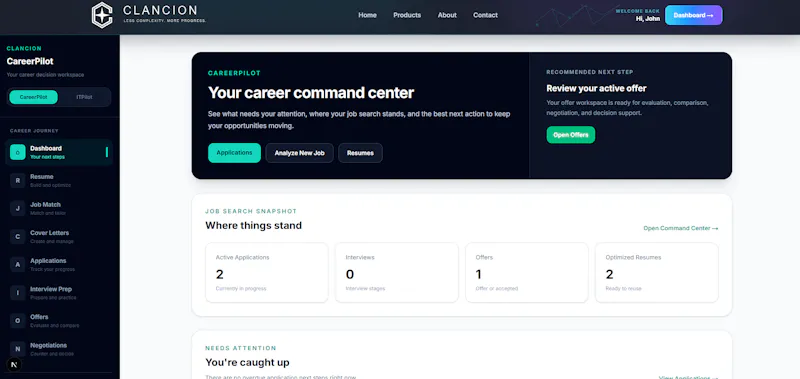Click the Negotiations N icon tile
800x379 pixels.
[17, 349]
